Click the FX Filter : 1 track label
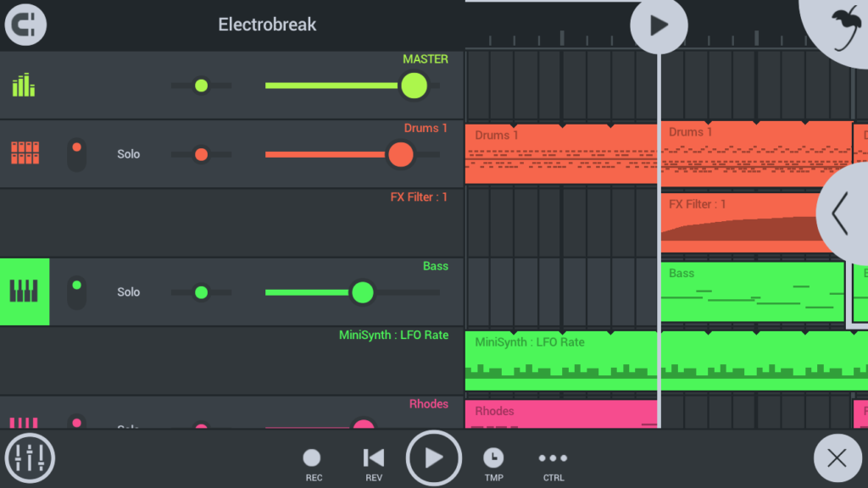The image size is (868, 488). 419,197
